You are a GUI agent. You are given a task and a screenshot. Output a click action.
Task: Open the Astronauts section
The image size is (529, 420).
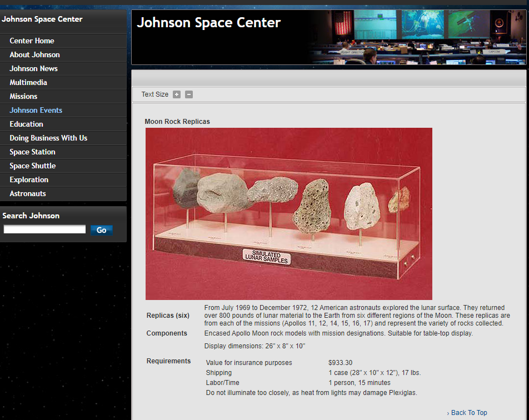pos(28,194)
